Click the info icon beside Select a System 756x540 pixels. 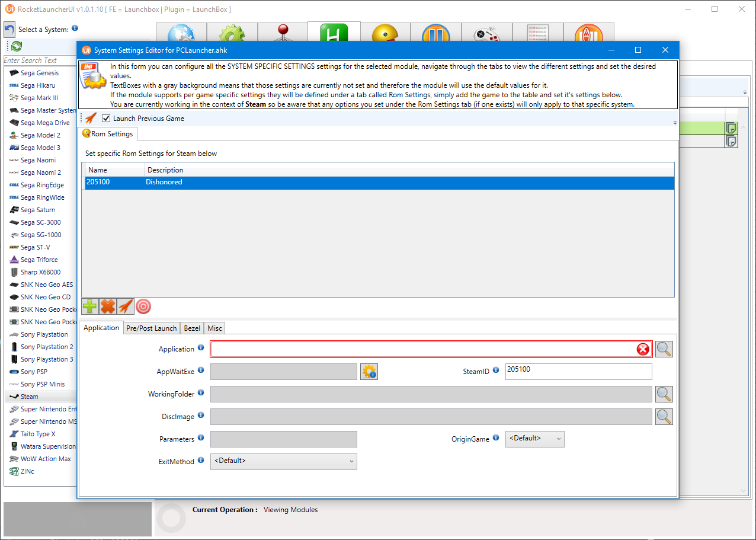(75, 28)
